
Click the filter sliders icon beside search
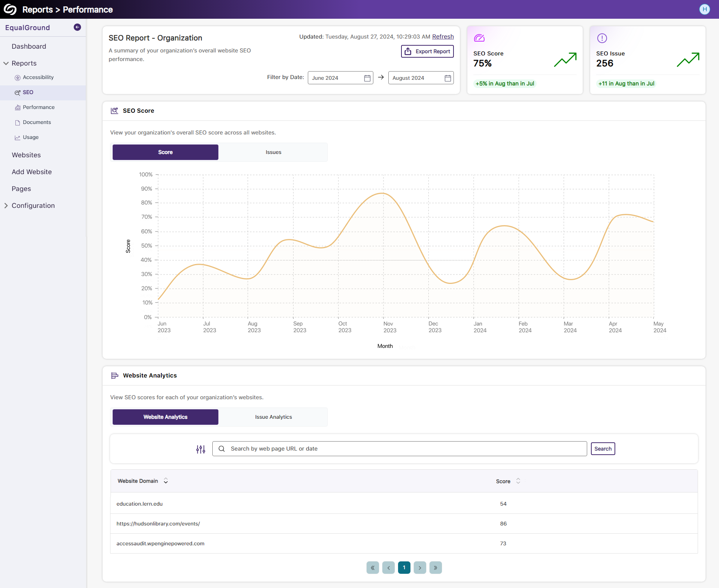(201, 449)
